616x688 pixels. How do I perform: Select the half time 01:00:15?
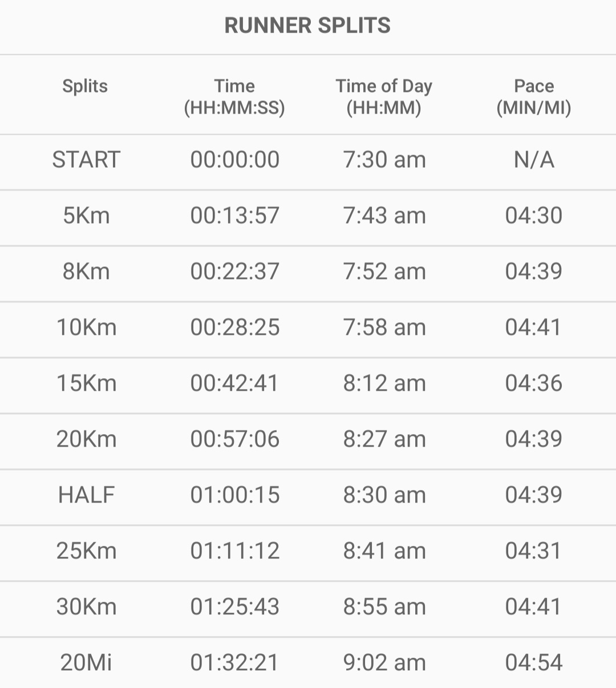pyautogui.click(x=235, y=495)
